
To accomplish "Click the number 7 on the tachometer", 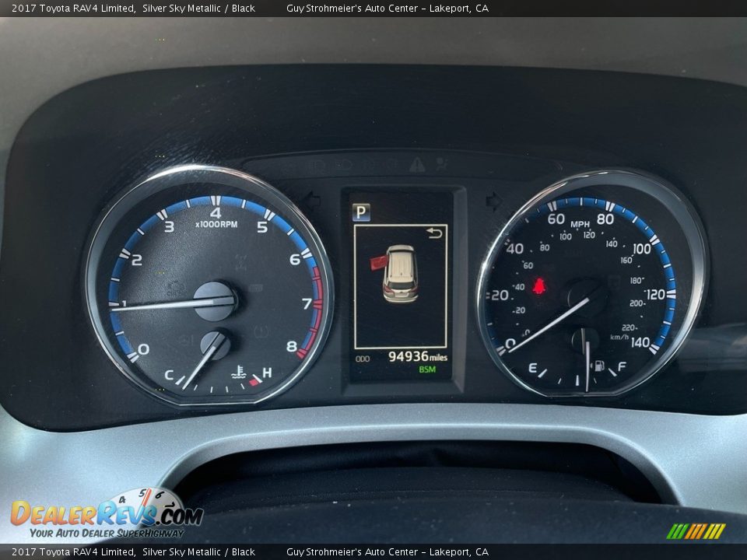I will pyautogui.click(x=307, y=303).
